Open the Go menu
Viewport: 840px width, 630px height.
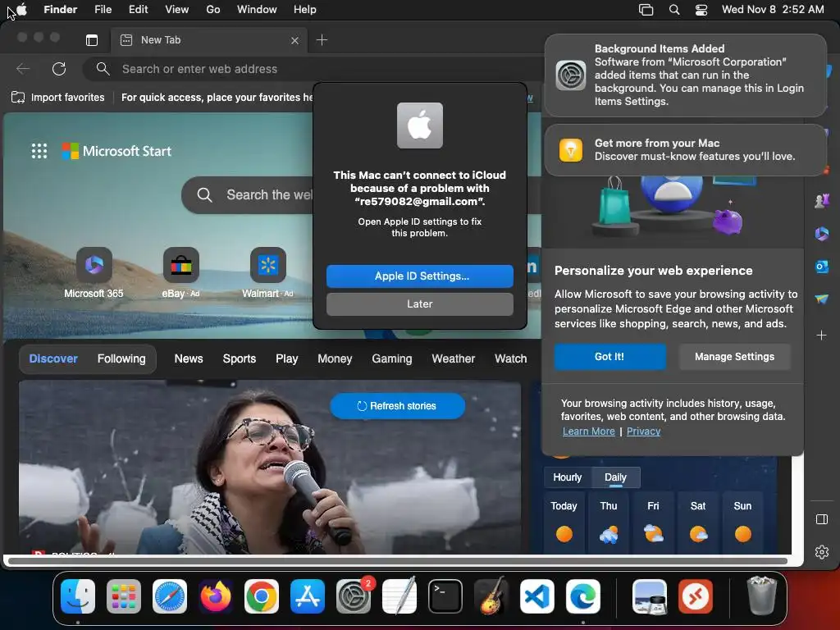tap(213, 10)
